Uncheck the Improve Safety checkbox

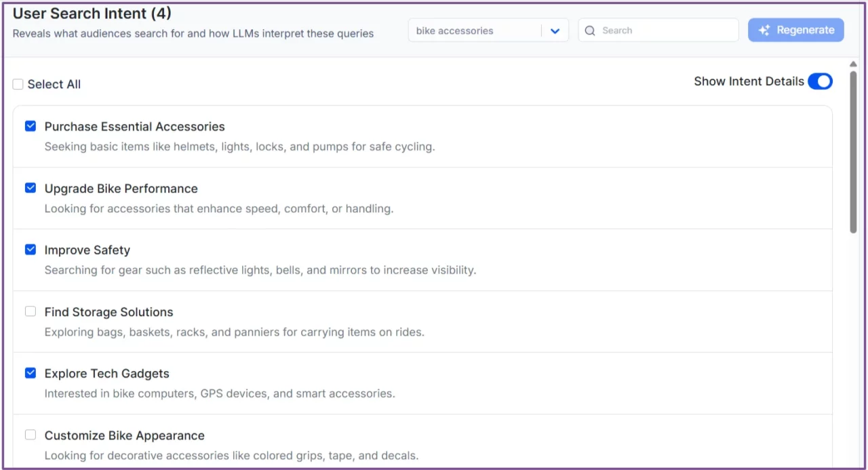pyautogui.click(x=30, y=249)
